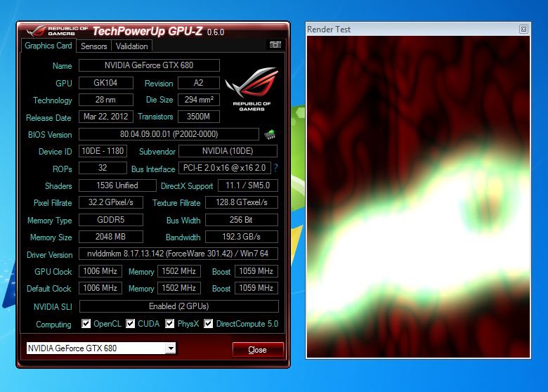Click the GPU Clock value 1006 MHz
This screenshot has height=392, width=548.
[100, 271]
